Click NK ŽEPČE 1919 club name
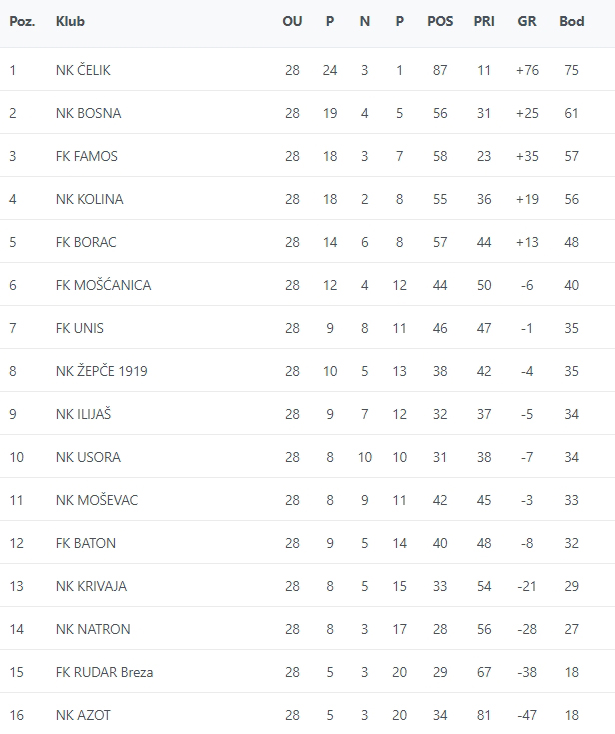The image size is (615, 734). pos(101,371)
